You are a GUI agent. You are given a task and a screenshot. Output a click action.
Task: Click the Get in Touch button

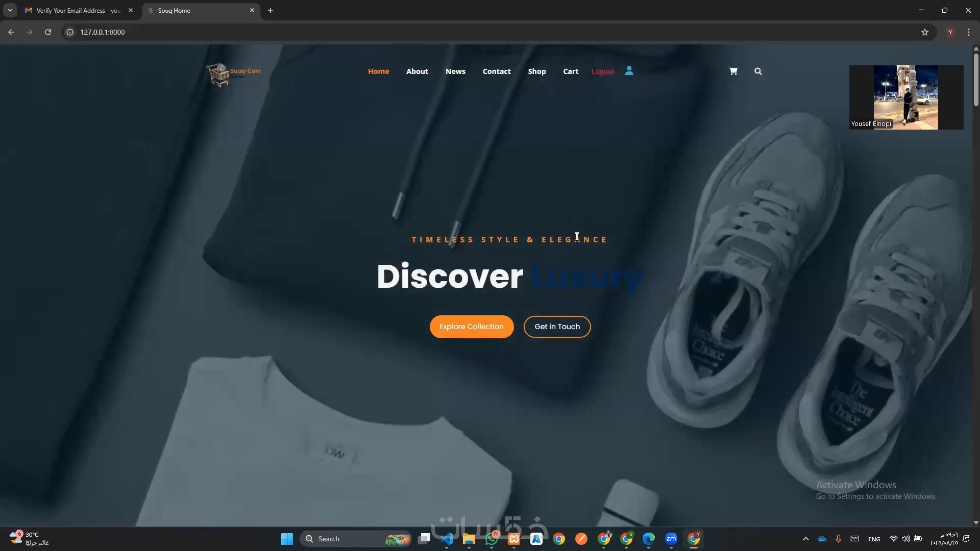[557, 327]
